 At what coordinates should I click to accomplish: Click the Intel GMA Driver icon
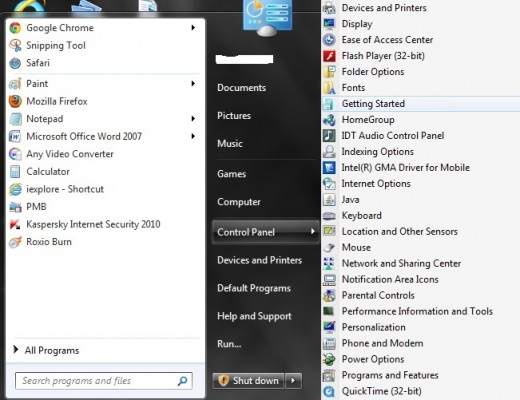tap(329, 168)
